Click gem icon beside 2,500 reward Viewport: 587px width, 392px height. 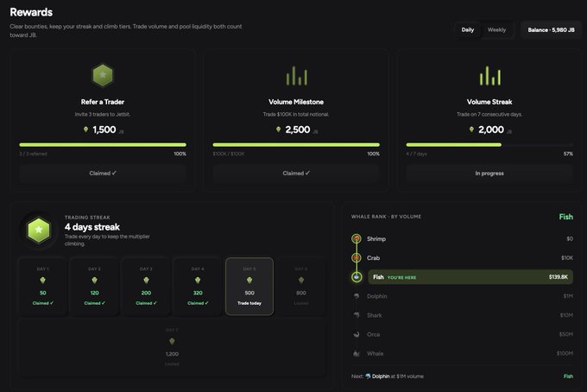278,130
